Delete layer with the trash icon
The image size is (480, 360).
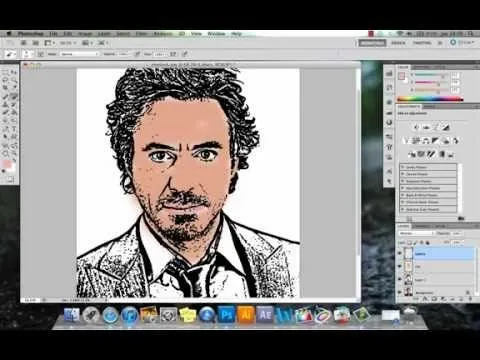[470, 299]
